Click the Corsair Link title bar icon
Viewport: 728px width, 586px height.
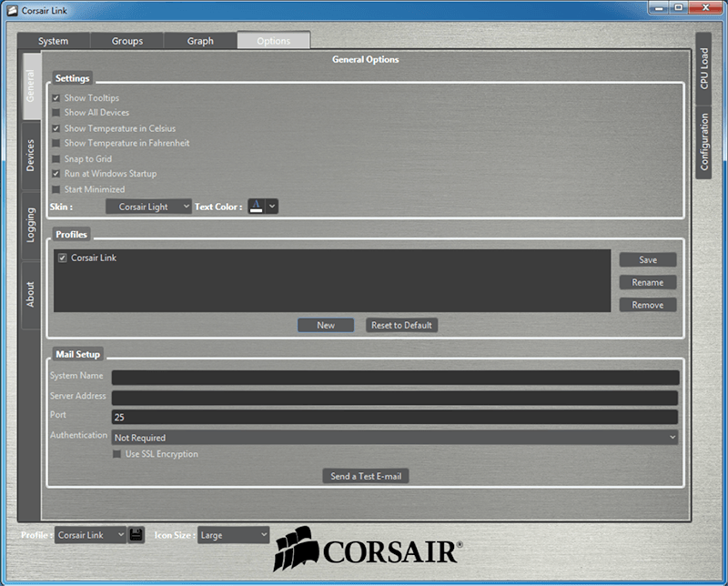point(12,11)
